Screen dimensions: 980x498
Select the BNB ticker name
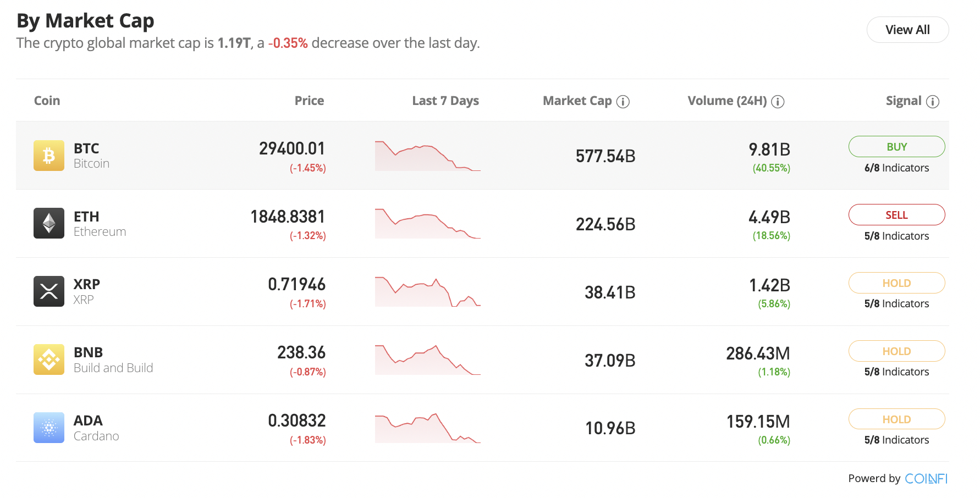tap(88, 352)
